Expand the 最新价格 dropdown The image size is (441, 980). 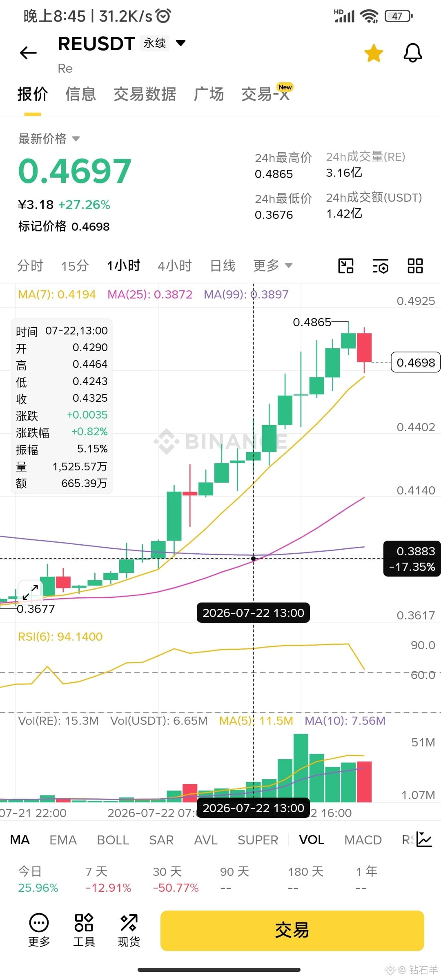(49, 139)
